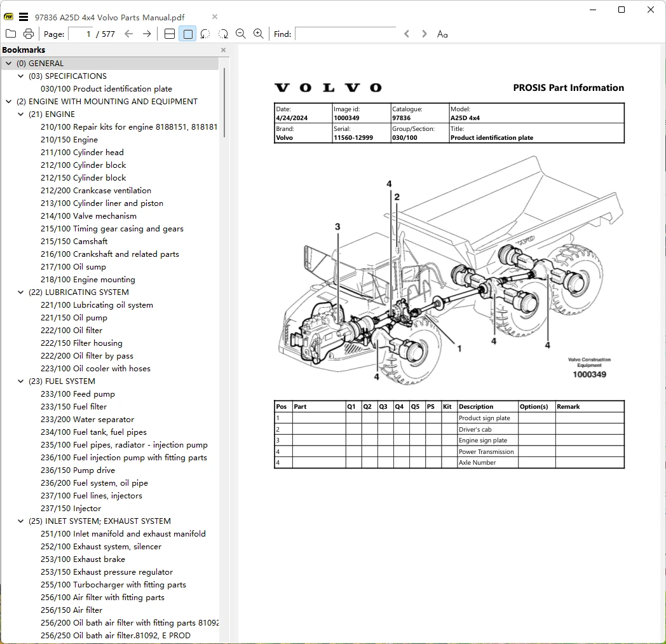Select the 97836 A25D Parts Manual tab
This screenshot has width=666, height=644.
pos(109,17)
